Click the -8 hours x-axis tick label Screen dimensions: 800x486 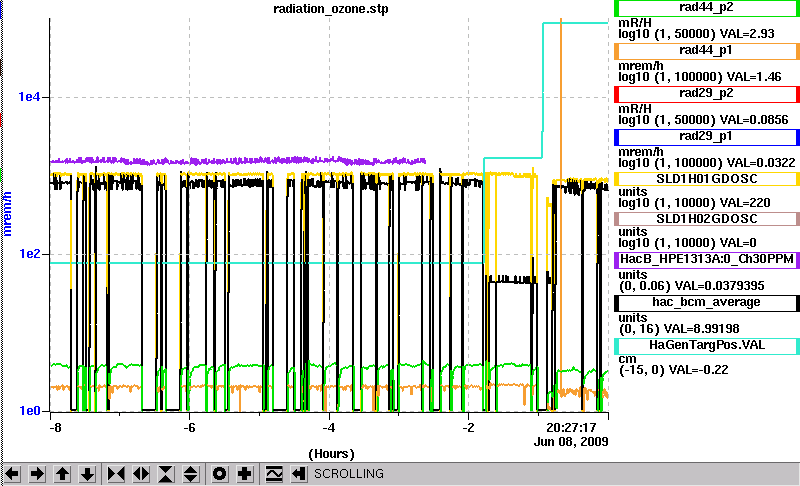(55, 427)
